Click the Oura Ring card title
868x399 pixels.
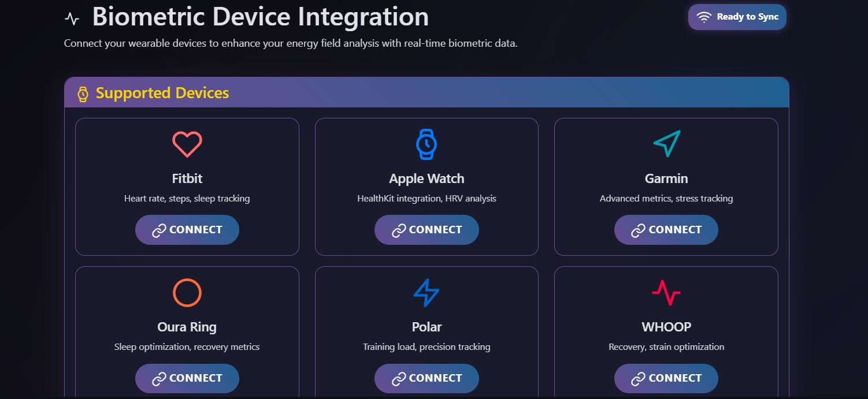pyautogui.click(x=187, y=327)
